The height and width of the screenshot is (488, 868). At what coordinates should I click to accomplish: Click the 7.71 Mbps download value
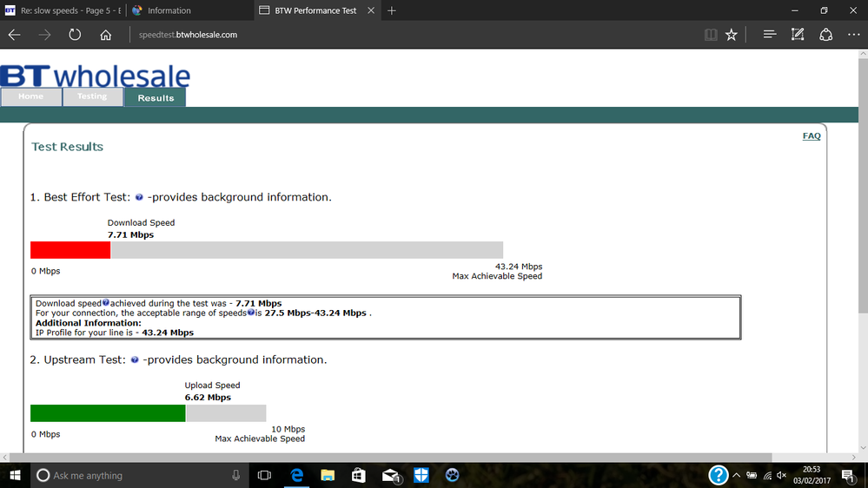(x=130, y=235)
